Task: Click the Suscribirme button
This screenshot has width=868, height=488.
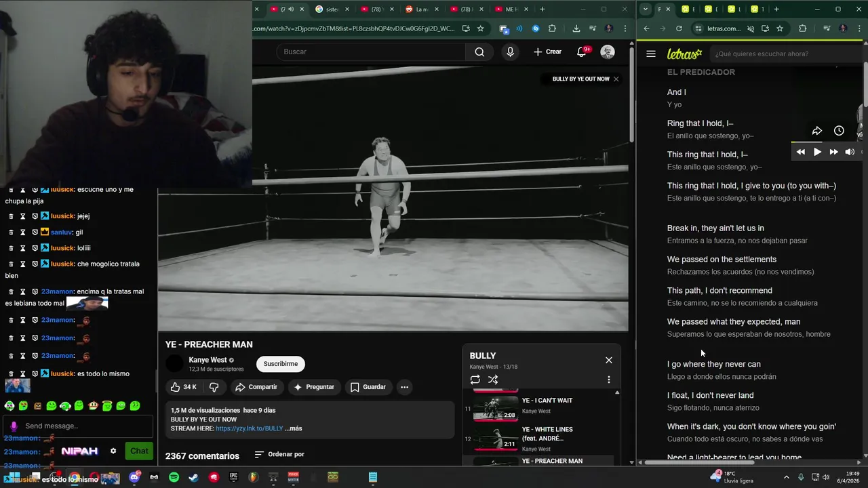Action: [281, 364]
